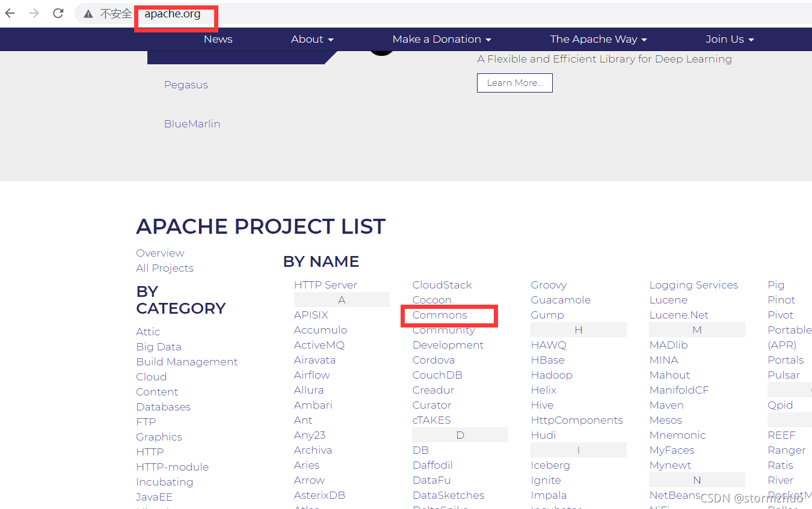Expand the About dropdown menu
Viewport: 812px width, 509px height.
(312, 39)
